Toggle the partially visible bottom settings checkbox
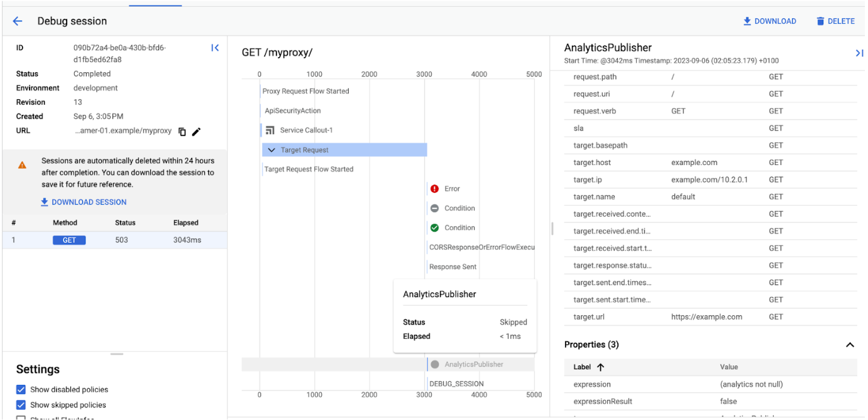868x420 pixels. 21,417
